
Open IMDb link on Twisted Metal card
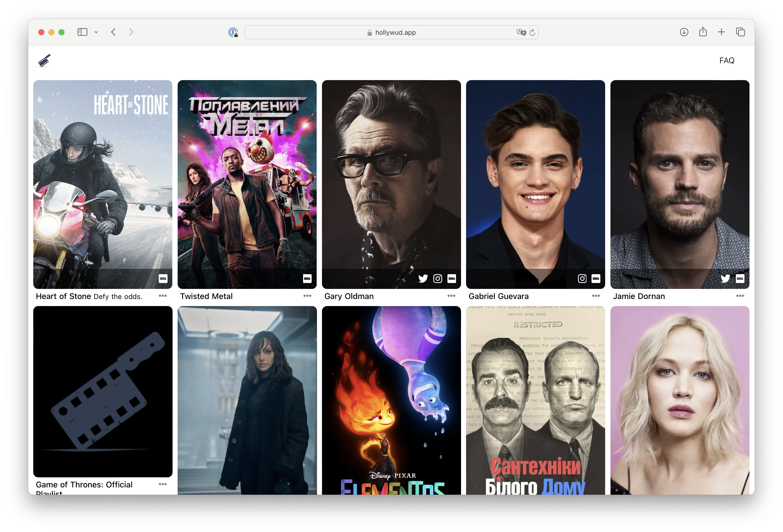pyautogui.click(x=307, y=279)
